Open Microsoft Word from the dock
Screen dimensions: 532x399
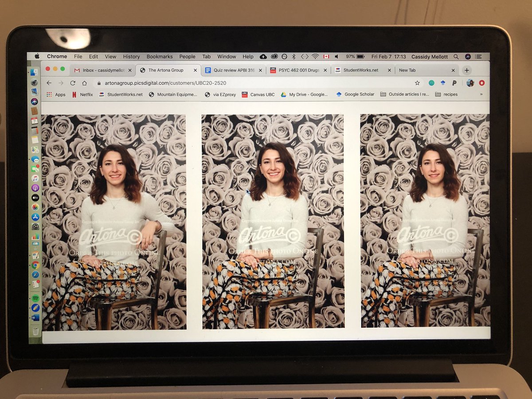pyautogui.click(x=35, y=318)
